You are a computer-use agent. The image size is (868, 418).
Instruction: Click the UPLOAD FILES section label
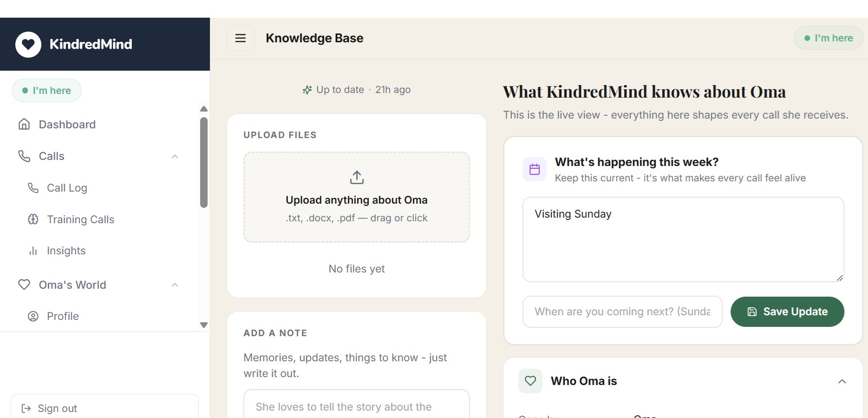point(280,135)
